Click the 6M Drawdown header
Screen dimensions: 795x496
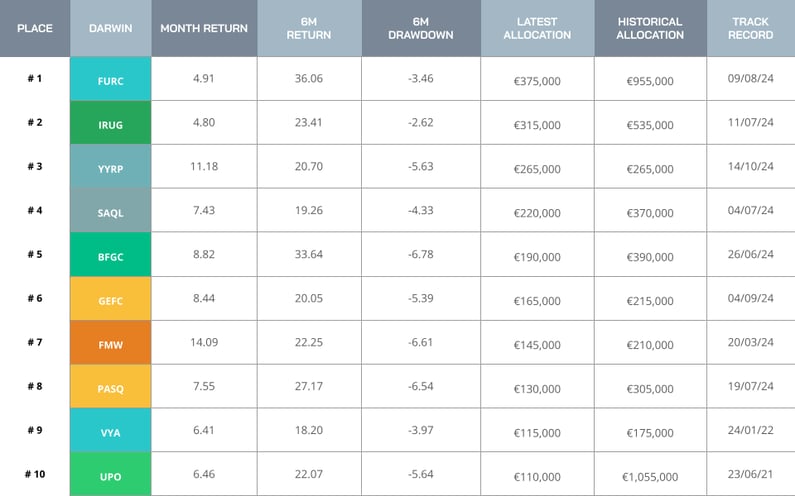tap(420, 28)
